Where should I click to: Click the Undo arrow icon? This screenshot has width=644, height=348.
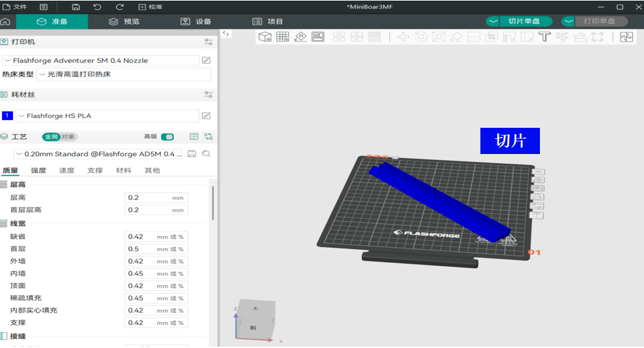tap(98, 7)
